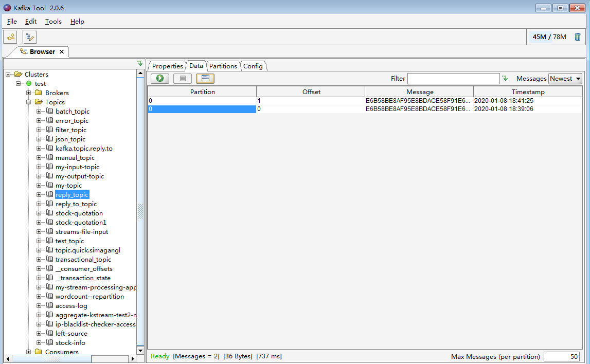The image size is (590, 364).
Task: Click the stock-info book icon
Action: tap(49, 342)
